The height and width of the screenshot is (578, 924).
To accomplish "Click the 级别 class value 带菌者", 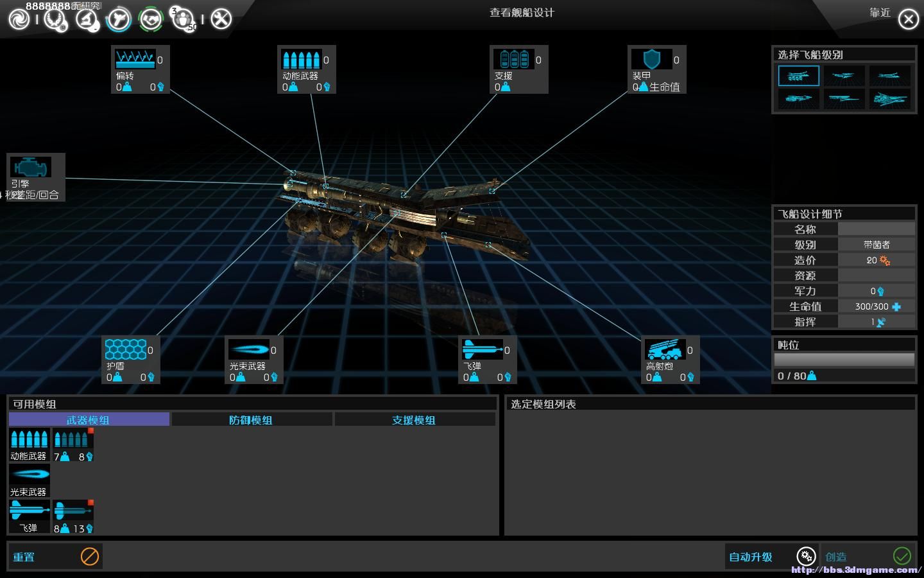I will click(x=877, y=245).
